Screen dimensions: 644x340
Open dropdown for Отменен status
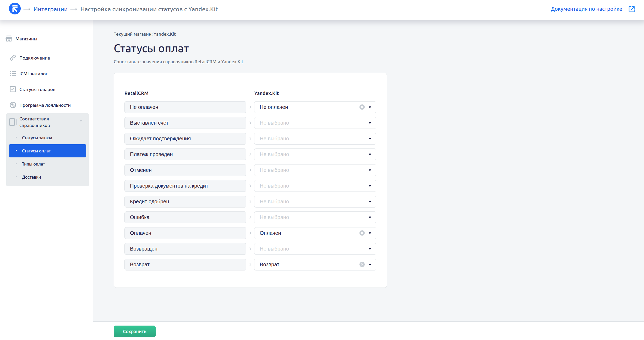tap(370, 170)
